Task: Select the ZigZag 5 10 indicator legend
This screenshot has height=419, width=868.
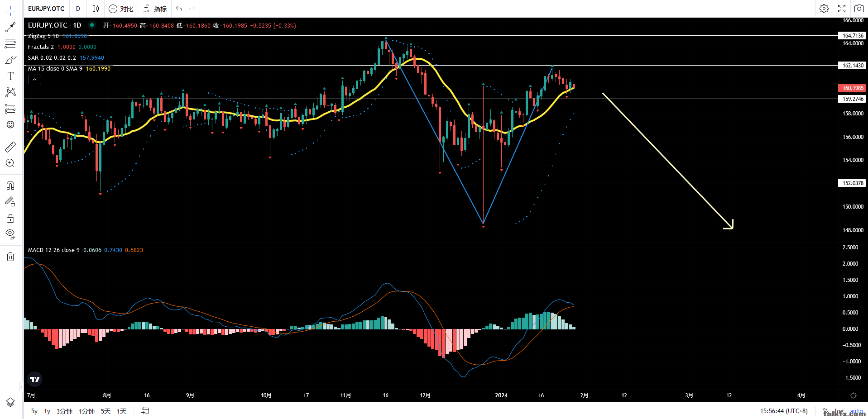Action: click(43, 36)
